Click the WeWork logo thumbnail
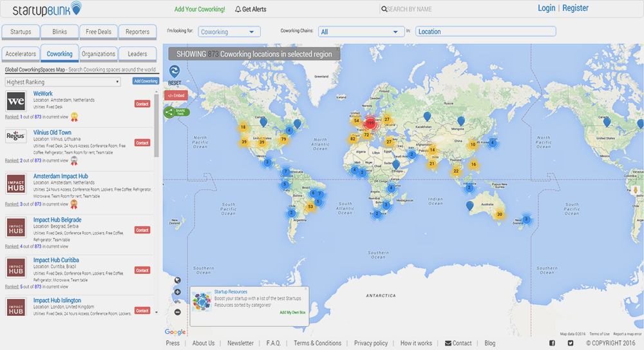This screenshot has height=350, width=644. (x=16, y=101)
